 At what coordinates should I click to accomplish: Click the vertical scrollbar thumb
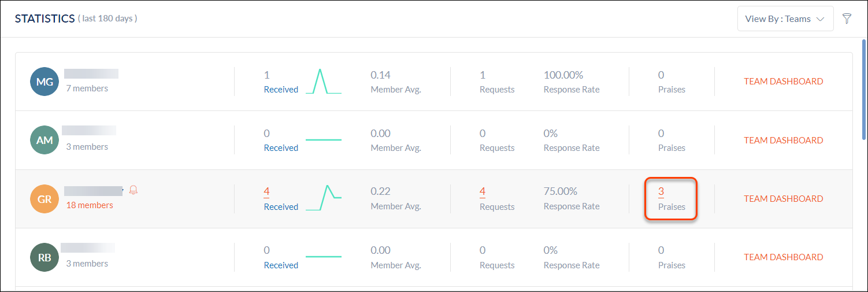864,90
